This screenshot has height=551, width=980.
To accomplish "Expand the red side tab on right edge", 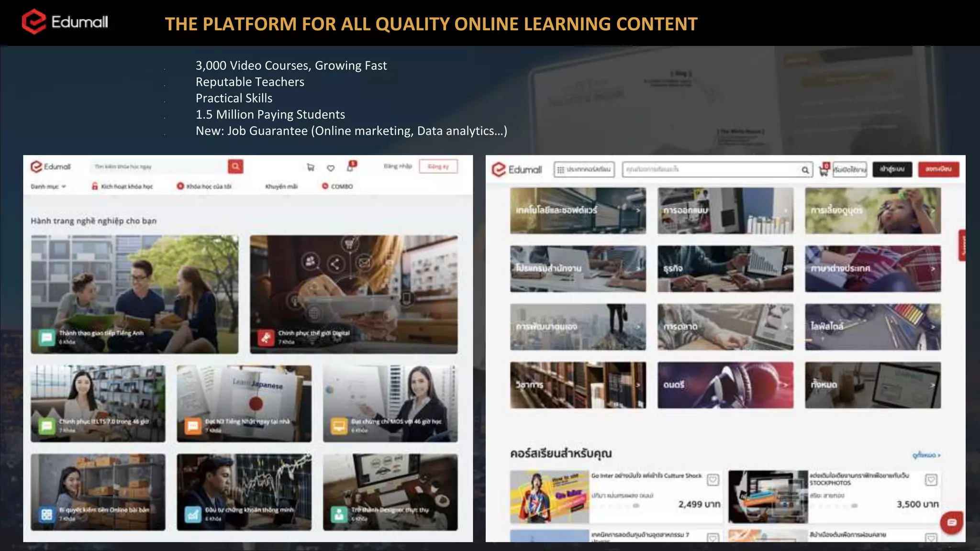I will tap(962, 245).
